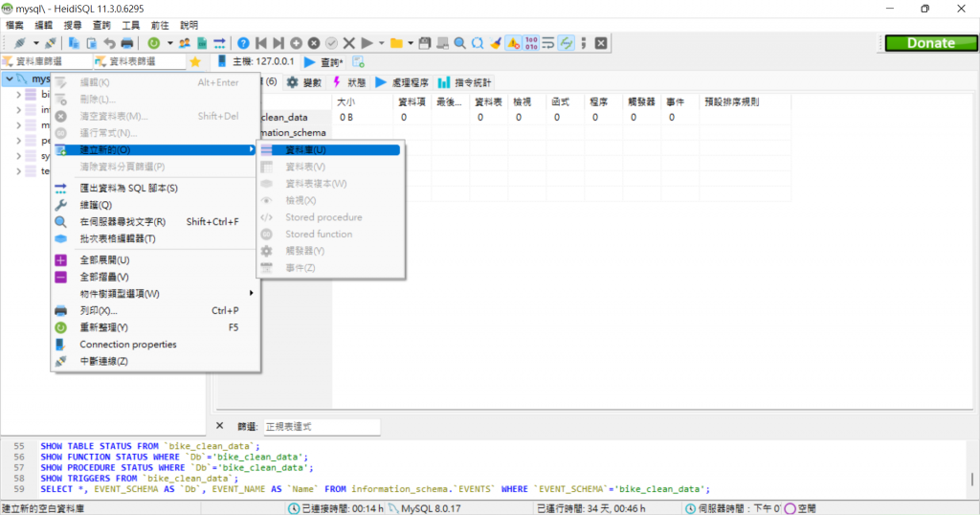Screen dimensions: 980x515
Task: Click the delete row circle-x icon
Action: coord(314,43)
